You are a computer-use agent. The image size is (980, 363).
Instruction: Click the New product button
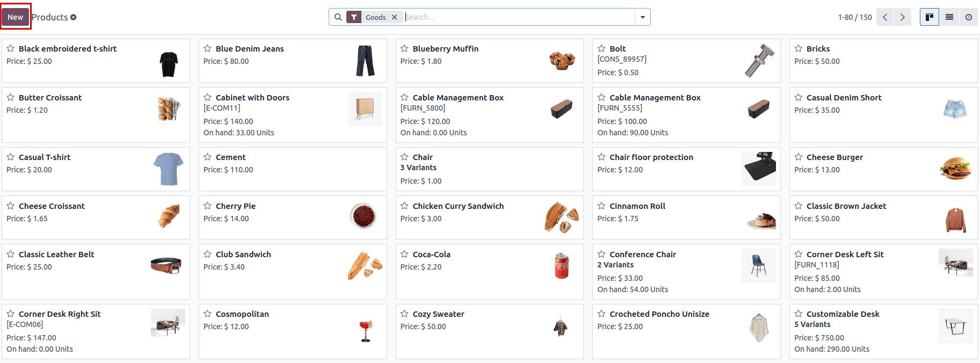(x=16, y=17)
